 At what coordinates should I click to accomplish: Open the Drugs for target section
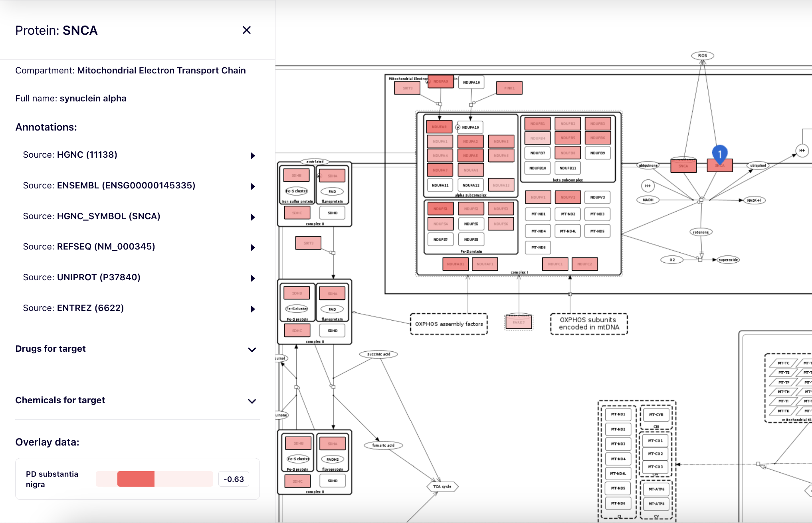[252, 350]
